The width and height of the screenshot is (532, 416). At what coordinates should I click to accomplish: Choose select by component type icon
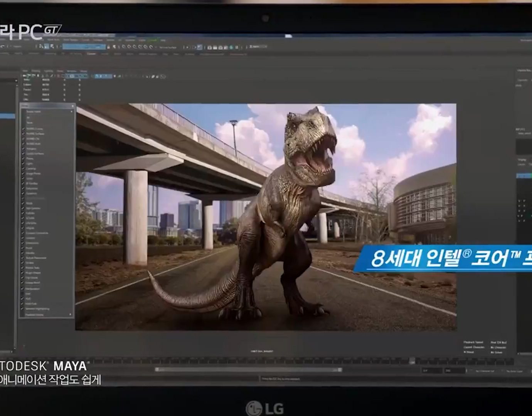(52, 47)
